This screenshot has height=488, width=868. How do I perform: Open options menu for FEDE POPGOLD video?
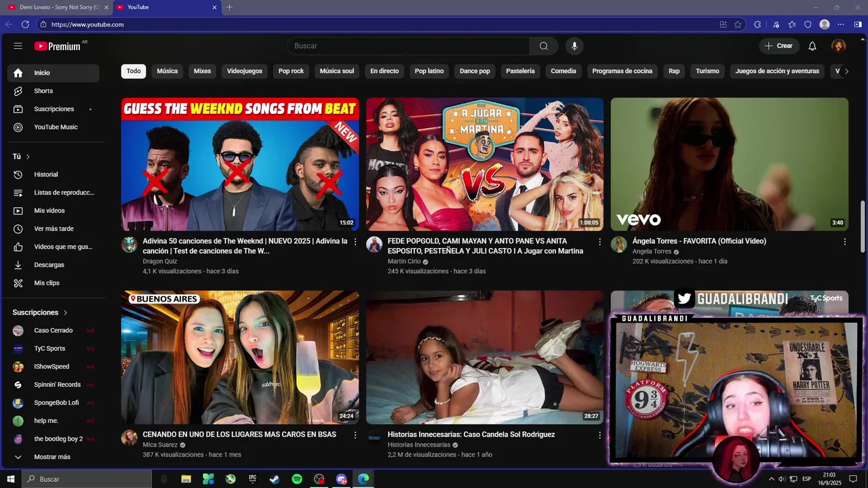coord(599,241)
